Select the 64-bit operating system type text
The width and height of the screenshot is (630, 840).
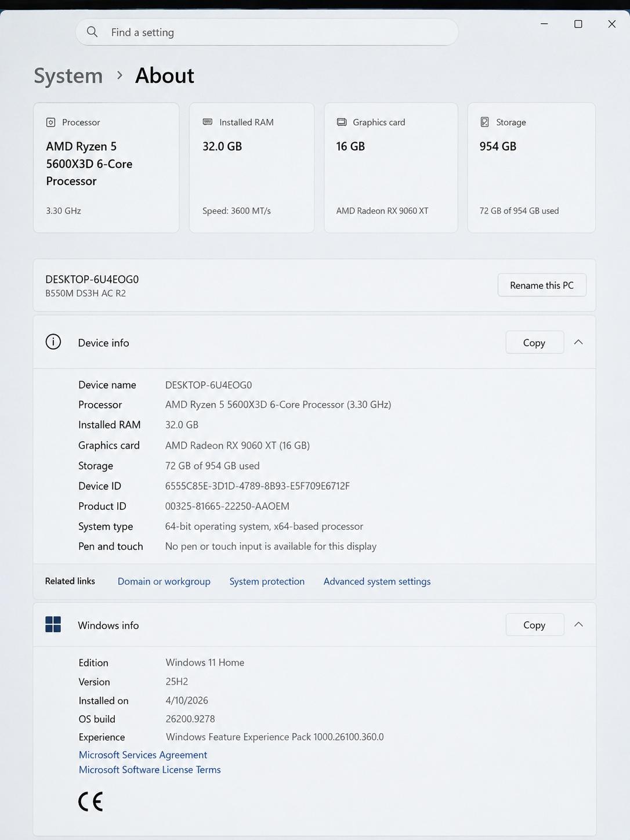264,527
